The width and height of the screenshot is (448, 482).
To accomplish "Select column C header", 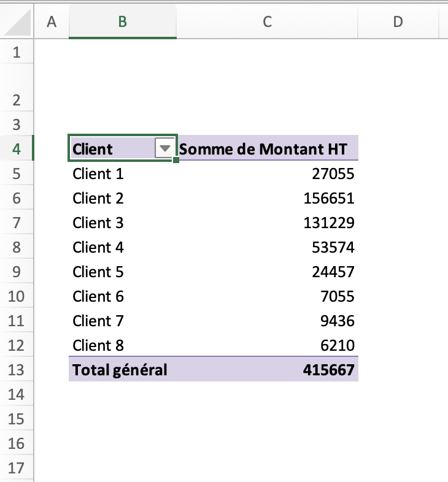I will tap(267, 22).
